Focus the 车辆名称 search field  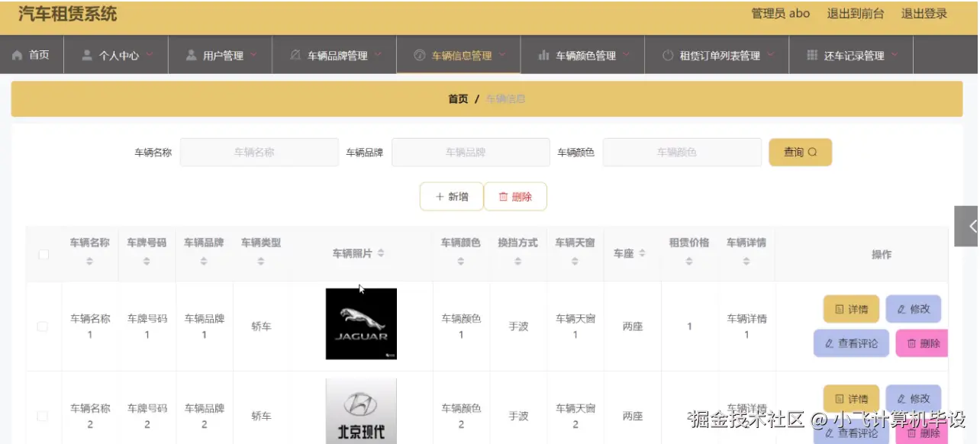click(x=259, y=152)
